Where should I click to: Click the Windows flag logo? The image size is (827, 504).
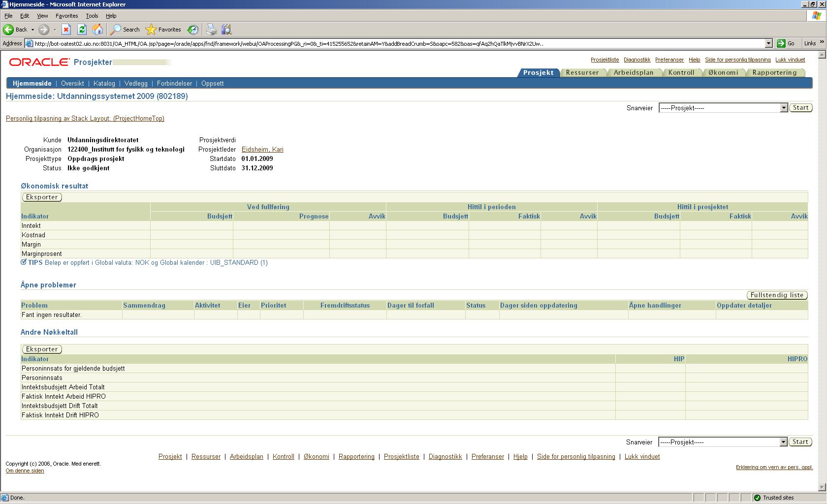tap(817, 16)
